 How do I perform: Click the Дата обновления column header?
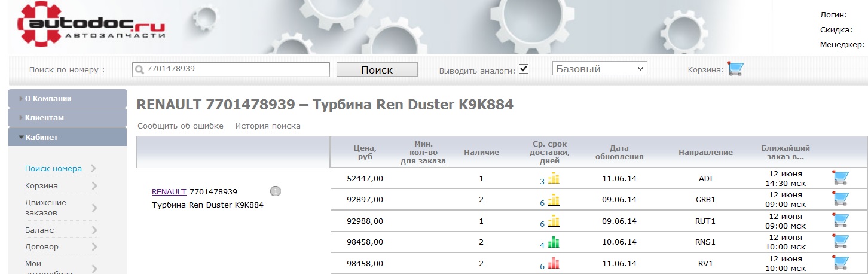point(619,153)
